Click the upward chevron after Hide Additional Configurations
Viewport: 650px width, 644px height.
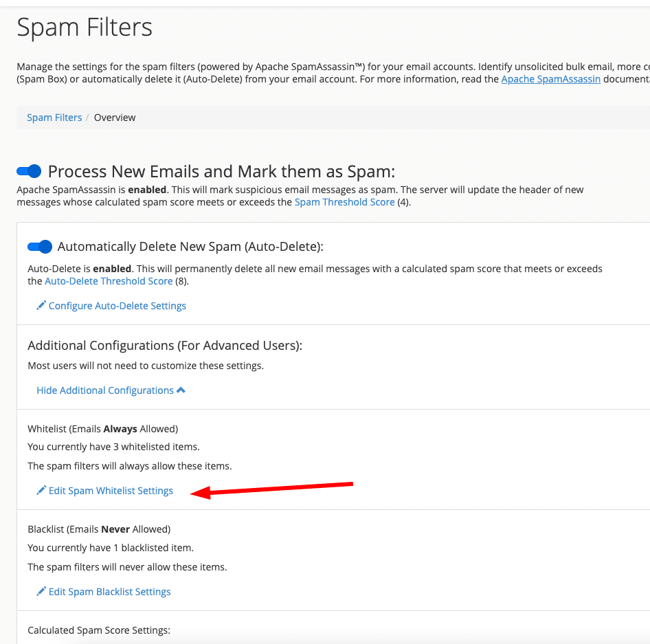pos(181,389)
